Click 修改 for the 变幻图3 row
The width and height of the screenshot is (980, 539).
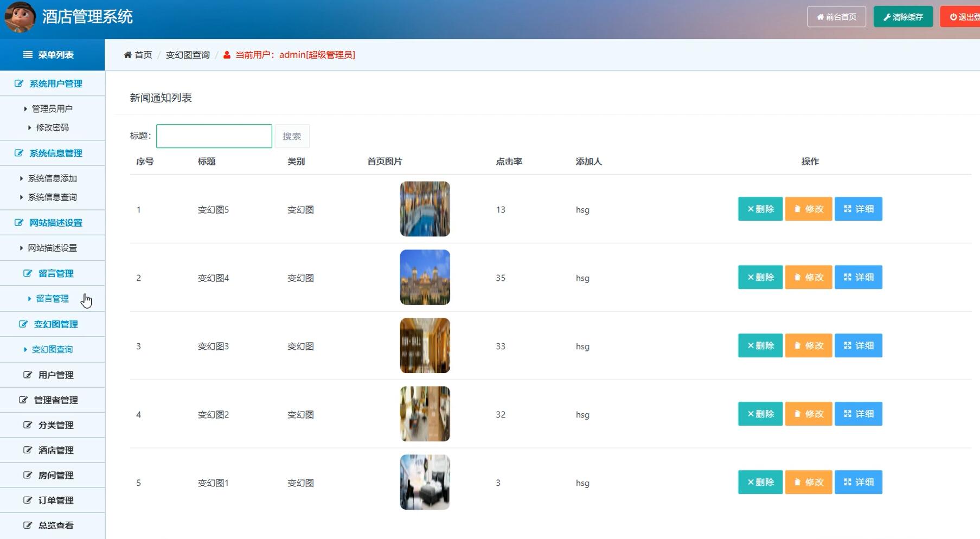(808, 345)
